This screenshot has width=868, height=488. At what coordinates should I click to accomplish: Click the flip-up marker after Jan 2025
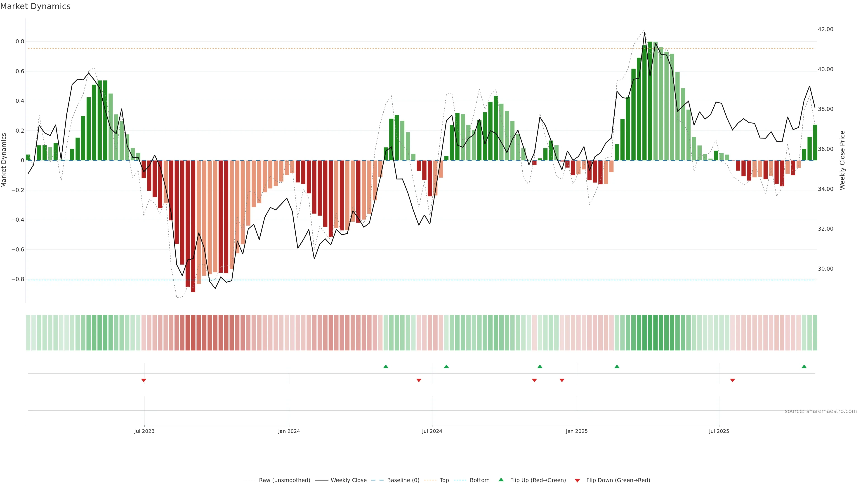pos(617,366)
